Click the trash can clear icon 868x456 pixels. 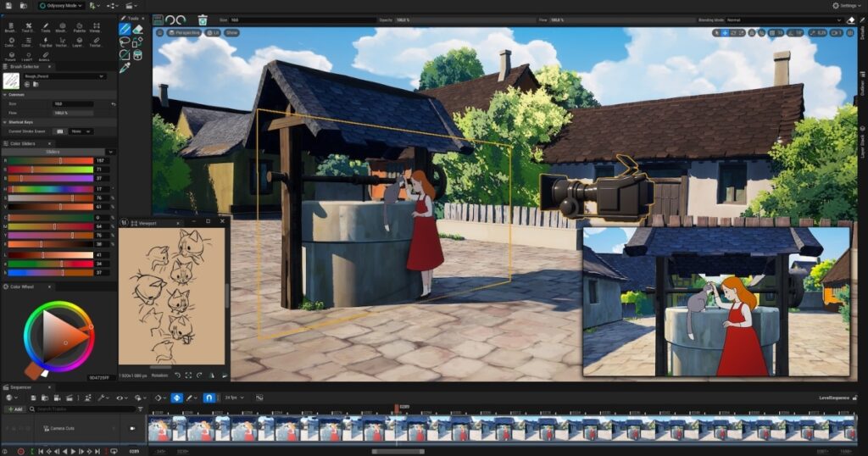pyautogui.click(x=202, y=19)
